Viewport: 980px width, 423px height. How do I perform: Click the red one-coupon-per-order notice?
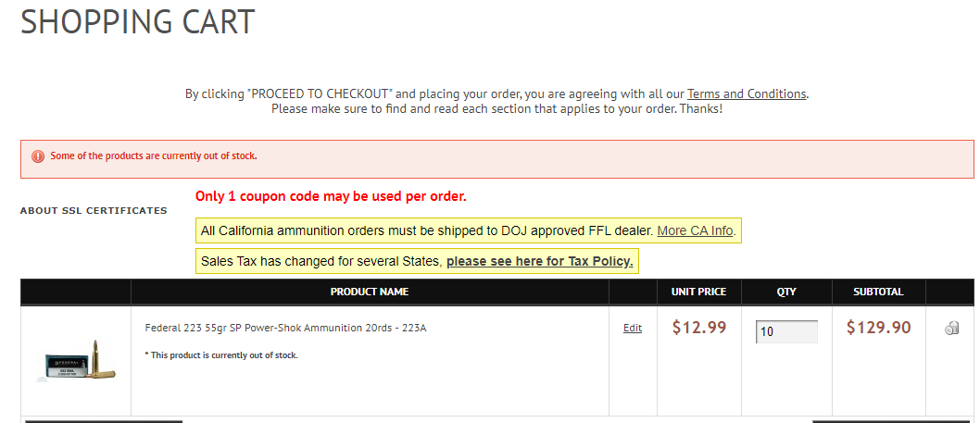click(331, 196)
